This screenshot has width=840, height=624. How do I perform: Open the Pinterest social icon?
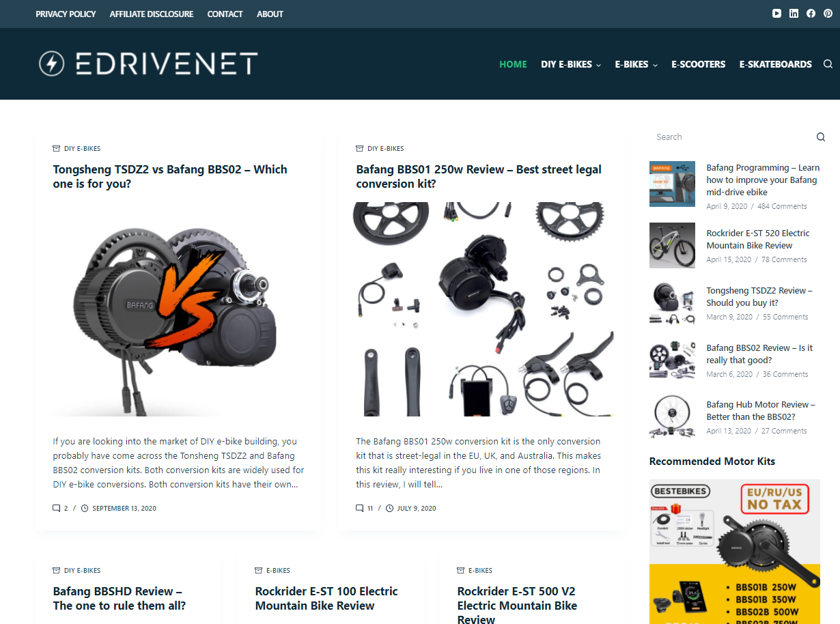(828, 14)
